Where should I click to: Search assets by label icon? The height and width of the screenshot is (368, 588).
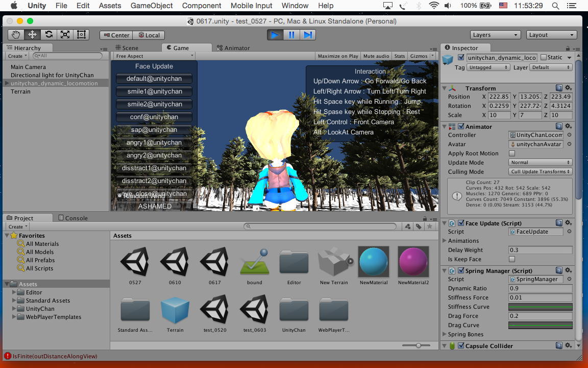[x=419, y=226]
